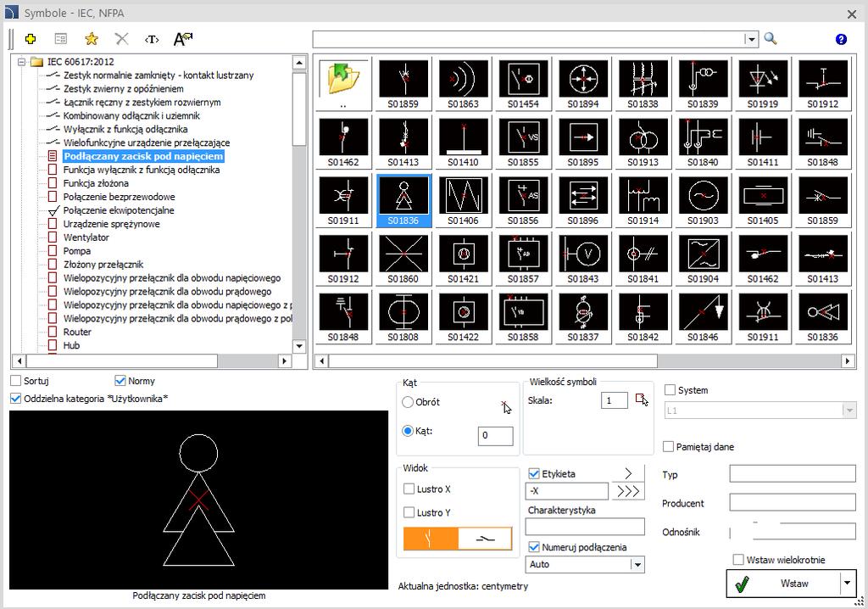Select Wentylator in the tree
Screen dimensions: 868x609
[x=86, y=237]
